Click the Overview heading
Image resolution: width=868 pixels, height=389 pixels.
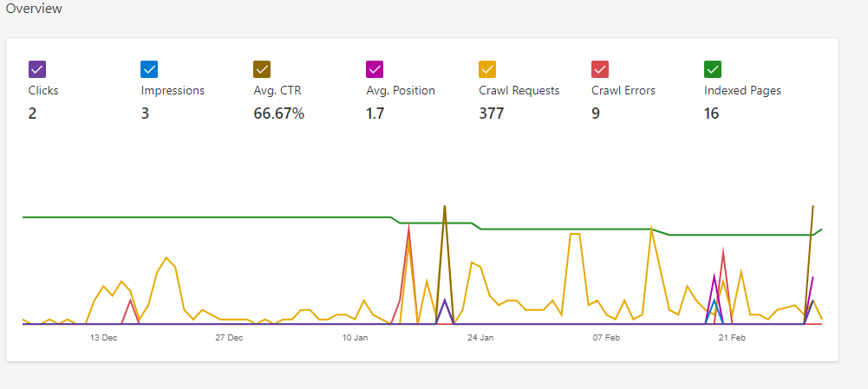coord(34,9)
